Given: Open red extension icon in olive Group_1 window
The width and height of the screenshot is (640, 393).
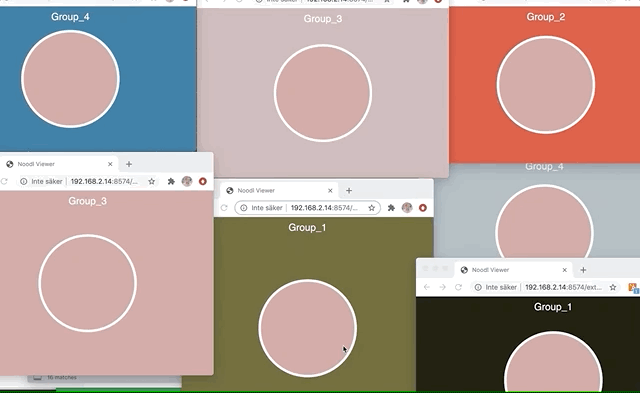Looking at the screenshot, I should coord(422,208).
